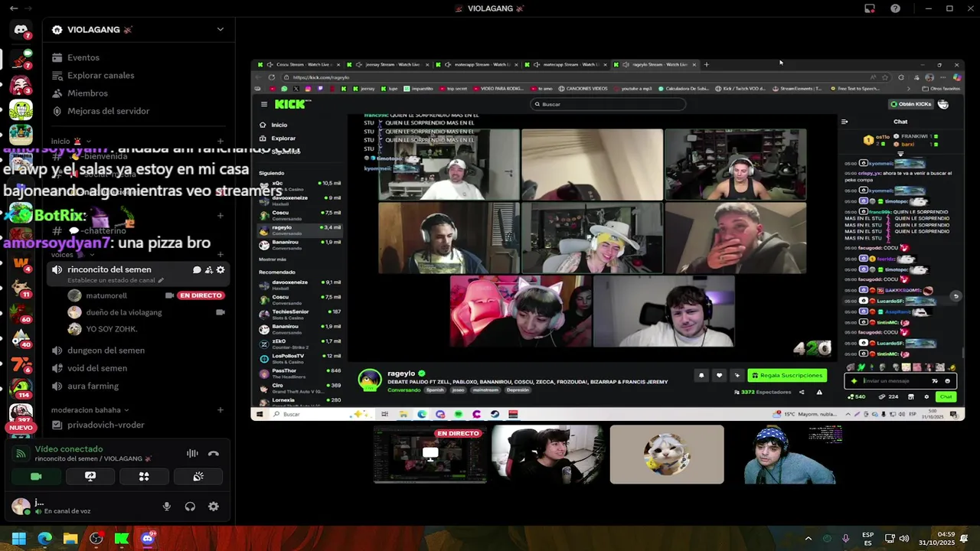This screenshot has width=980, height=551.
Task: Open Miembros list
Action: tap(137, 93)
